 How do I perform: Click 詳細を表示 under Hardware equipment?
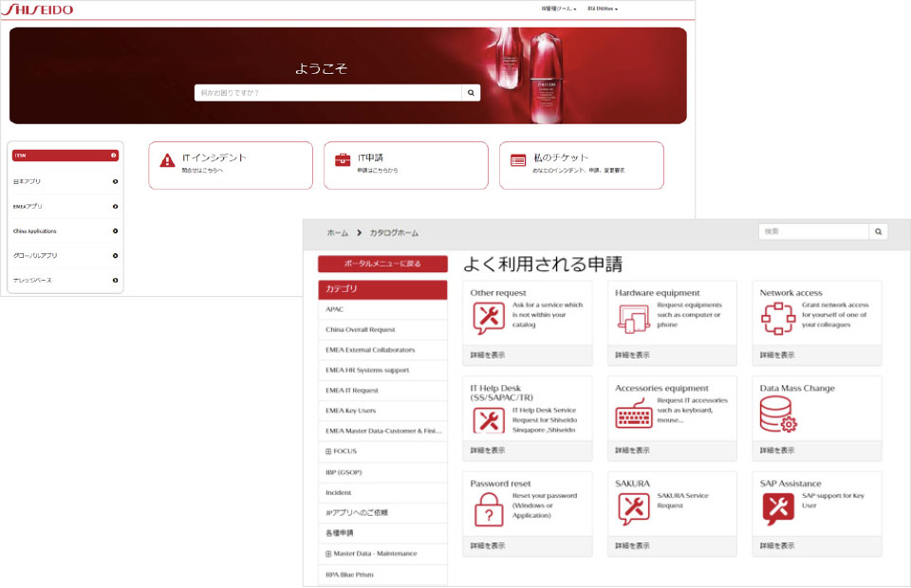coord(632,355)
